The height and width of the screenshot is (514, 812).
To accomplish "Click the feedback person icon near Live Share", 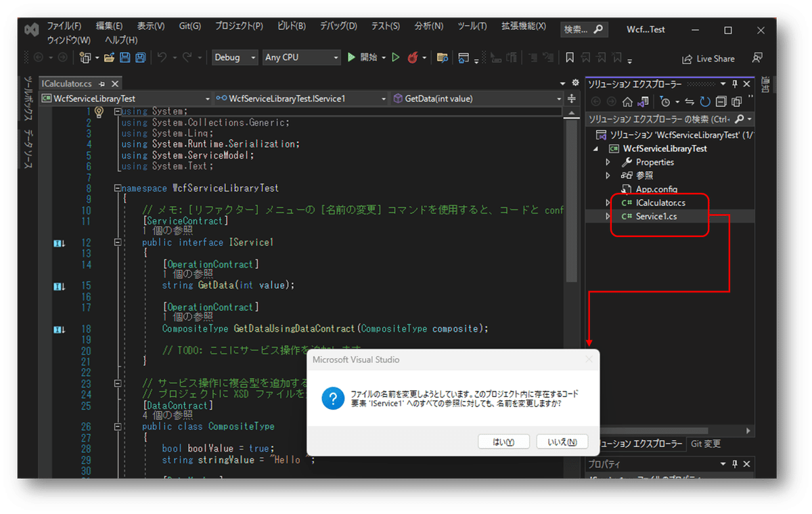I will (x=757, y=58).
